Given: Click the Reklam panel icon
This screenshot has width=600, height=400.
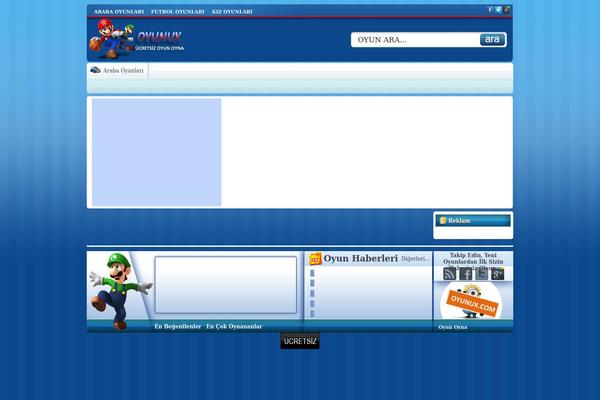Looking at the screenshot, I should coord(443,220).
